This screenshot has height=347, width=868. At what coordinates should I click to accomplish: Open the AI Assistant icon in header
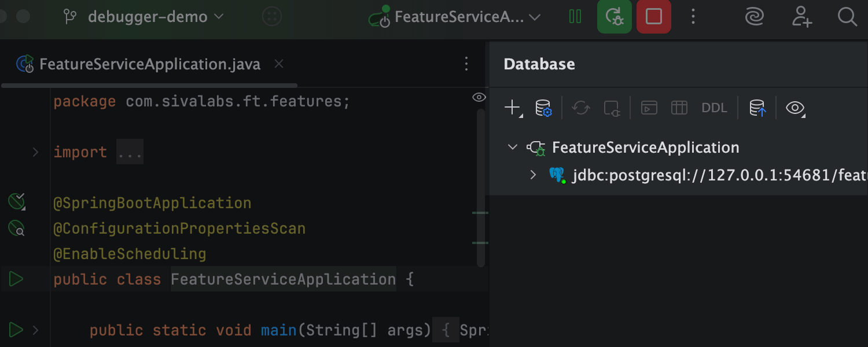[x=754, y=17]
